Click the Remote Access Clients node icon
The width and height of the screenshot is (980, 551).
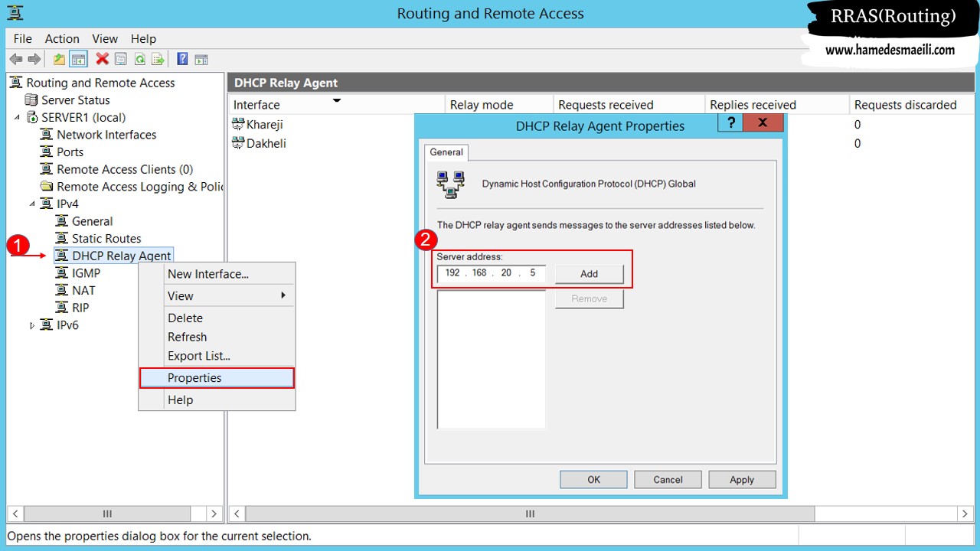click(47, 169)
